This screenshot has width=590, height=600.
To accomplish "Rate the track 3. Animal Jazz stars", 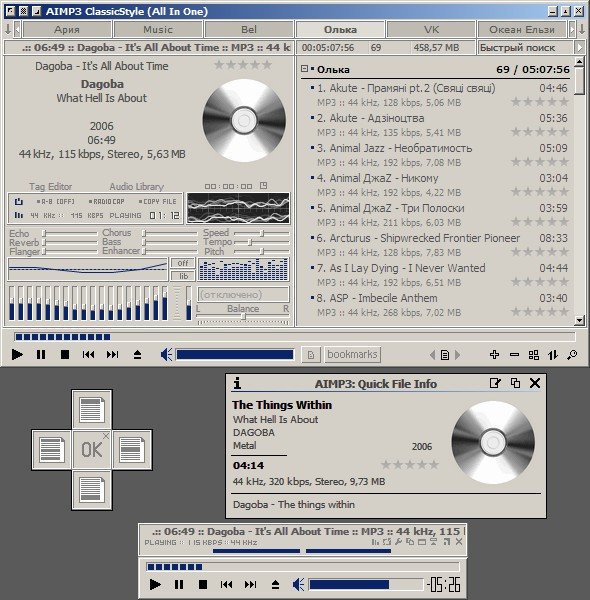I will [x=540, y=162].
